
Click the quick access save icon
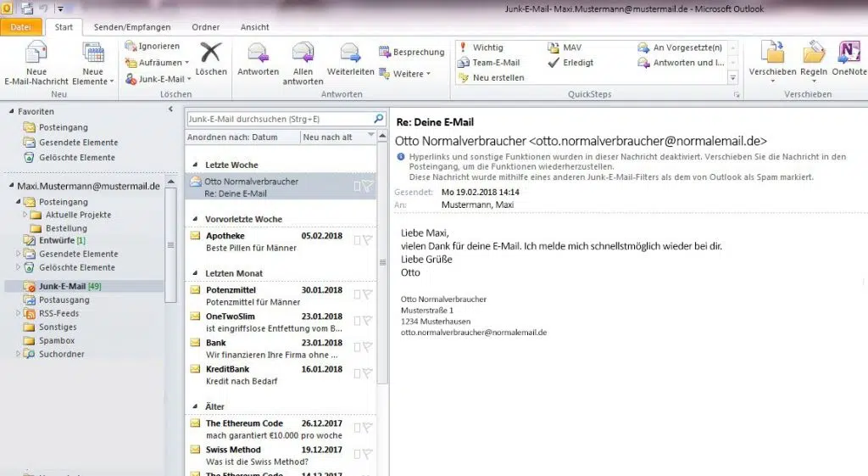(26, 8)
